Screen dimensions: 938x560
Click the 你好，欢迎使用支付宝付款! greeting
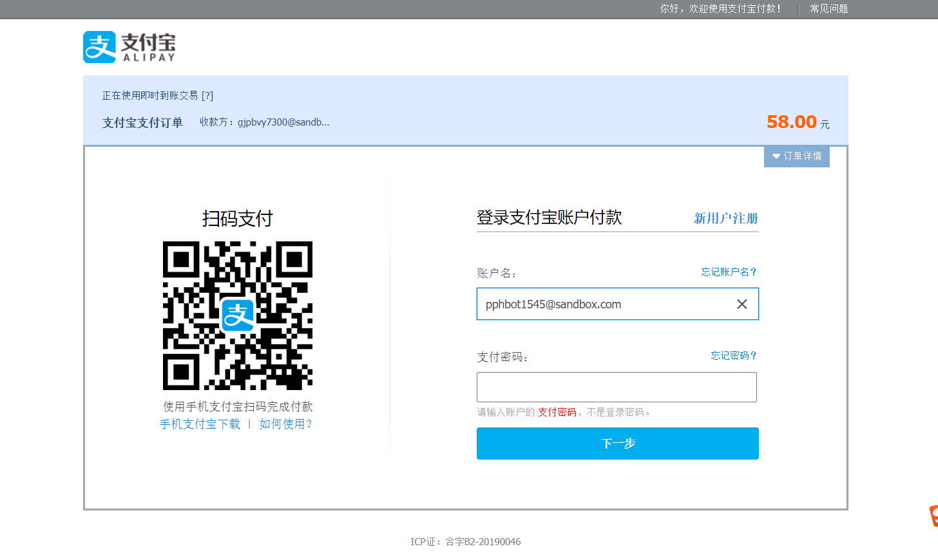coord(720,9)
